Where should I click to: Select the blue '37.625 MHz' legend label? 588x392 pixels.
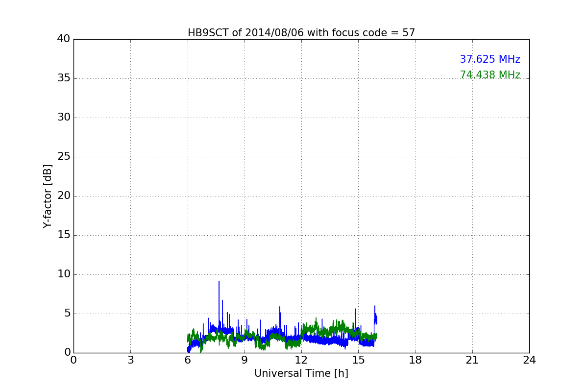[490, 59]
